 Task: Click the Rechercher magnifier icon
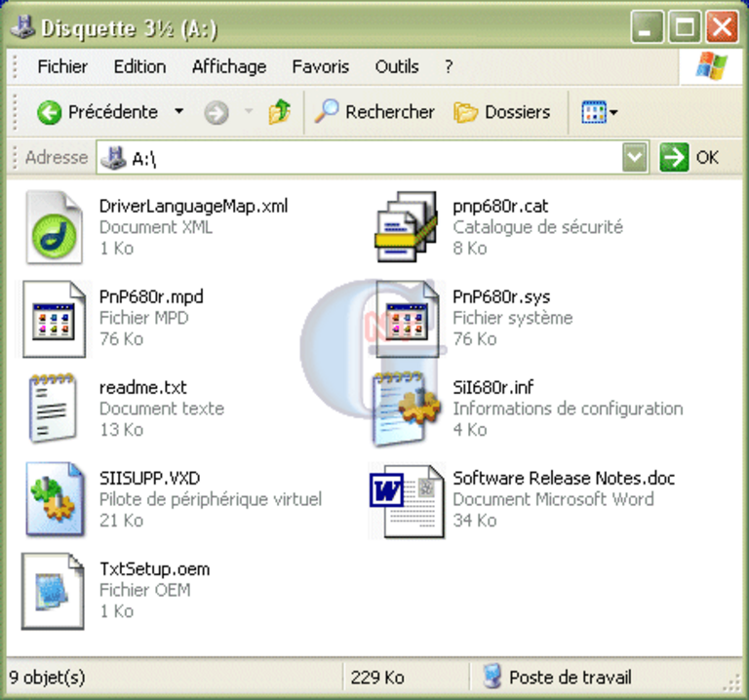[x=327, y=112]
